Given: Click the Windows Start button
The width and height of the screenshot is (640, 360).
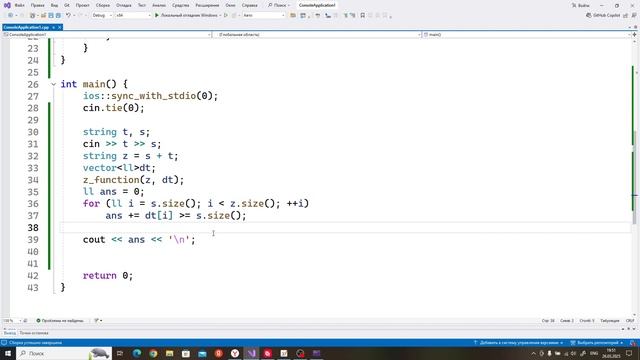Looking at the screenshot, I should click(x=8, y=353).
